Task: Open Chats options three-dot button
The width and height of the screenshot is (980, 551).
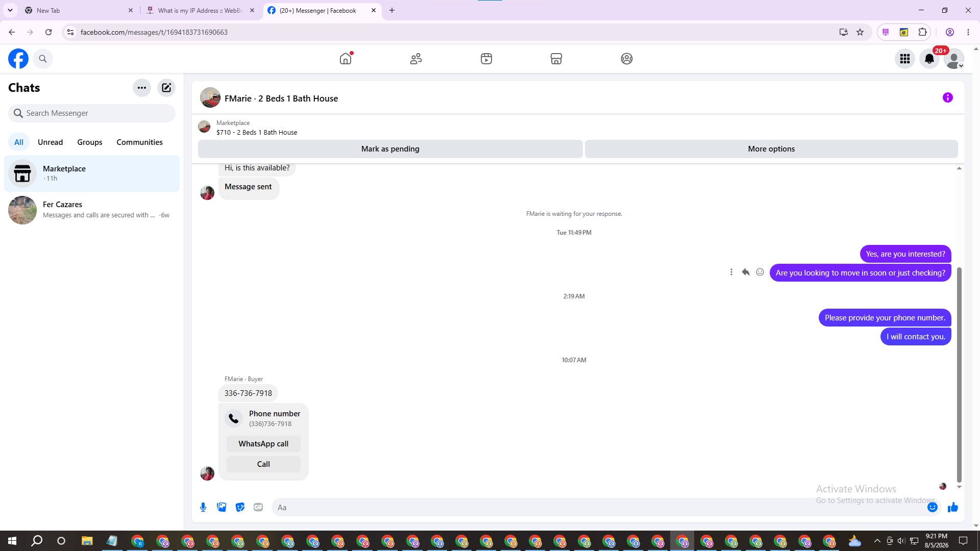Action: pyautogui.click(x=142, y=88)
